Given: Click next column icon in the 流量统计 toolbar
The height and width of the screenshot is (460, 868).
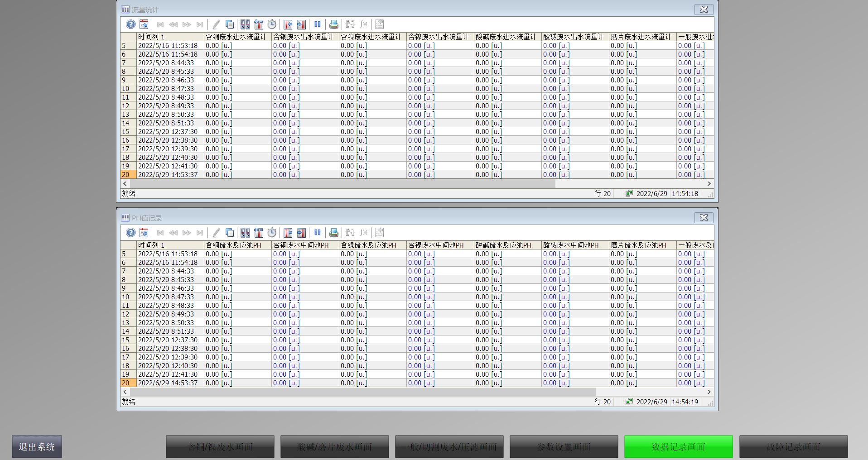Looking at the screenshot, I should 301,24.
